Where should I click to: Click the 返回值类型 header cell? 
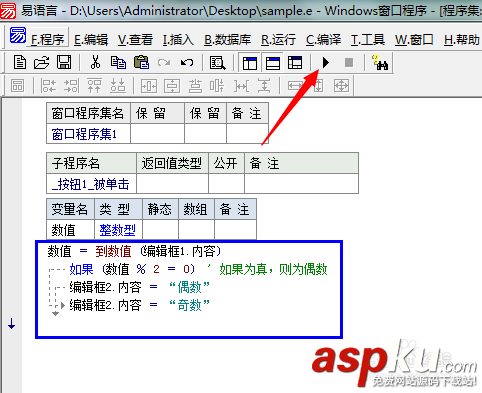pyautogui.click(x=172, y=163)
